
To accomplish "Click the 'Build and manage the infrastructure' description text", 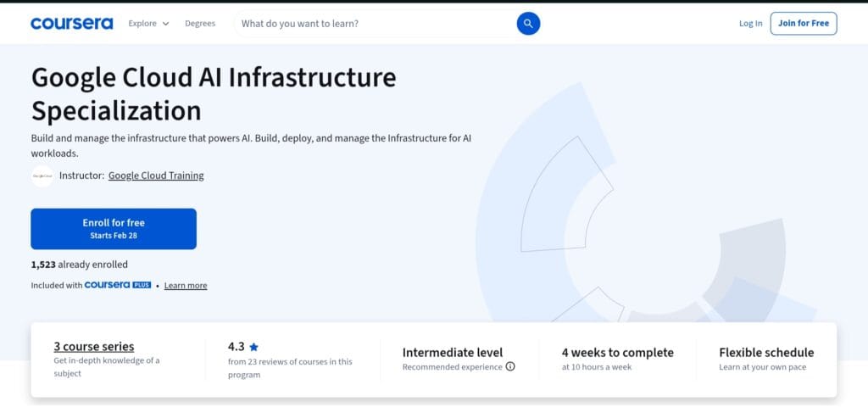I will point(251,146).
